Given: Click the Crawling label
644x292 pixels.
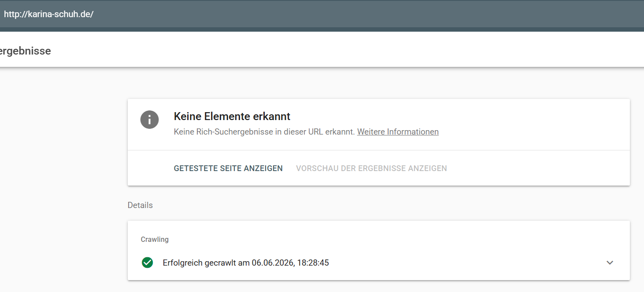Looking at the screenshot, I should click(155, 240).
